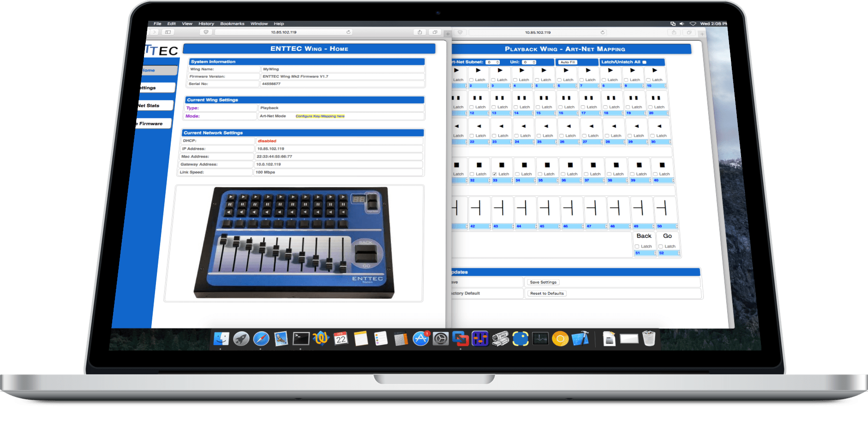The width and height of the screenshot is (868, 424).
Task: Open App Store with badge in dock
Action: tap(421, 339)
